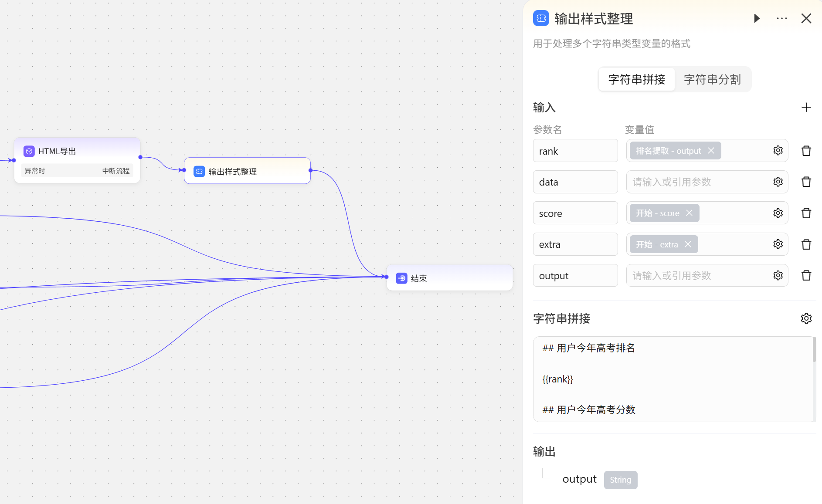Image resolution: width=822 pixels, height=504 pixels.
Task: Delete the data parameter row
Action: coord(806,182)
